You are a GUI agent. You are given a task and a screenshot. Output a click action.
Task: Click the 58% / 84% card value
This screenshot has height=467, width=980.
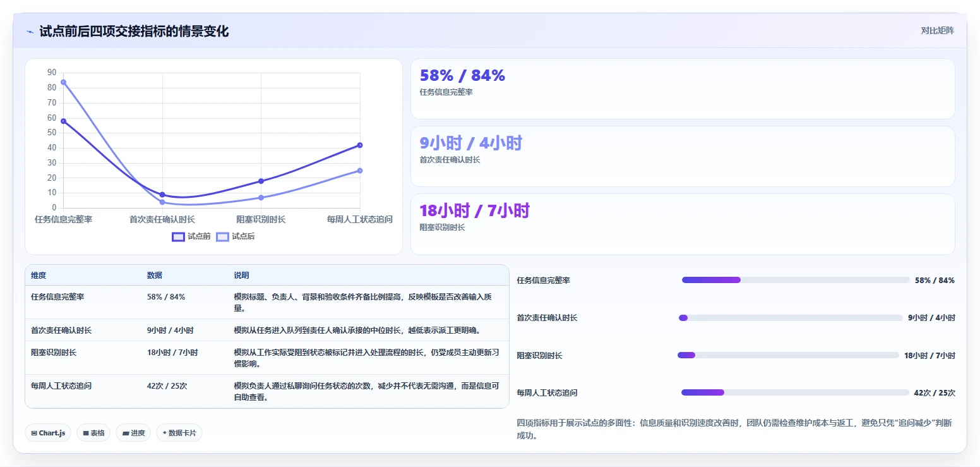(462, 76)
